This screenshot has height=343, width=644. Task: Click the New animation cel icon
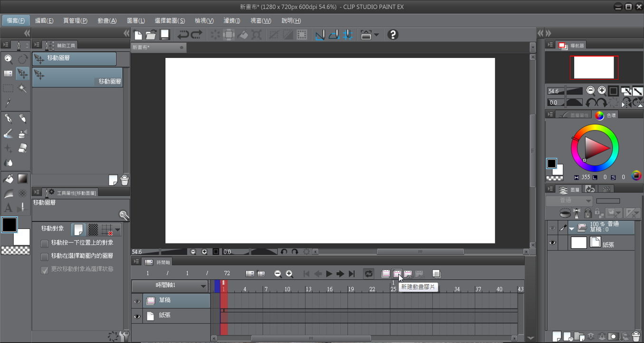(x=397, y=274)
